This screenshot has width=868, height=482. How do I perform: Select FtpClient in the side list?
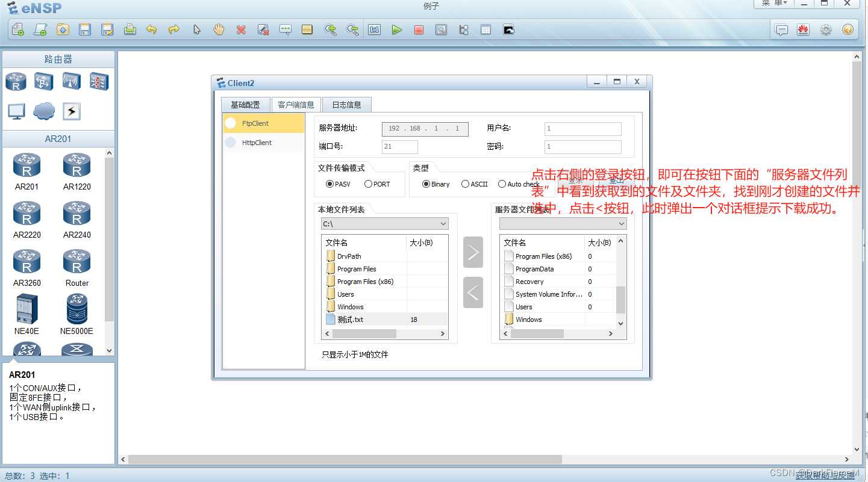click(264, 123)
